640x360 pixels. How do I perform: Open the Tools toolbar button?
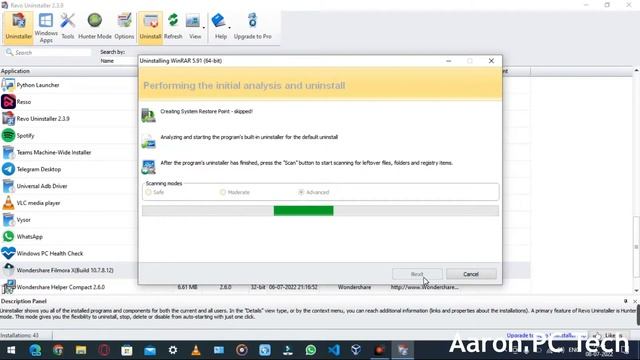point(68,27)
